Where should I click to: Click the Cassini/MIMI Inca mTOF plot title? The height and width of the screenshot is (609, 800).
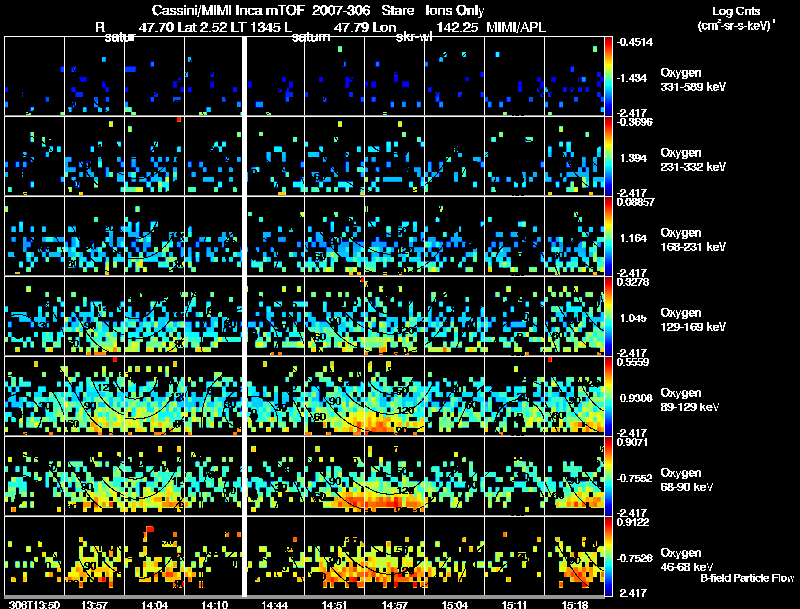(x=318, y=11)
